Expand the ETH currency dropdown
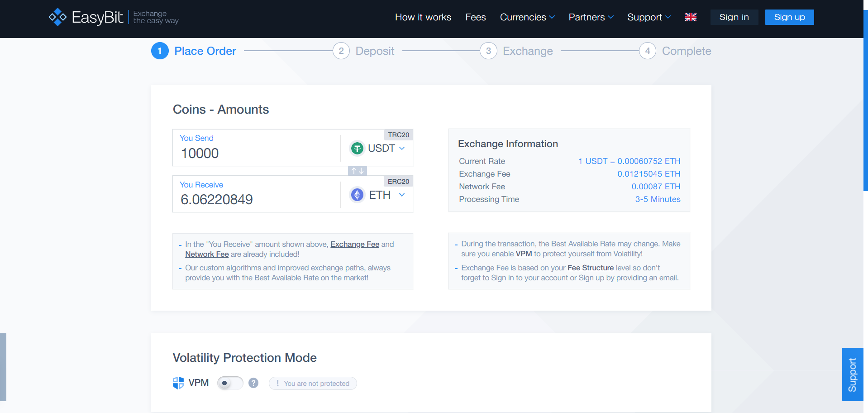The width and height of the screenshot is (868, 413). pyautogui.click(x=402, y=195)
